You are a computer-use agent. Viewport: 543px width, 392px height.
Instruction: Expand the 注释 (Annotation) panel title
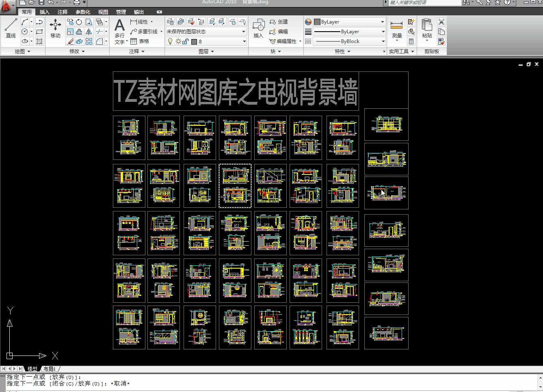137,52
